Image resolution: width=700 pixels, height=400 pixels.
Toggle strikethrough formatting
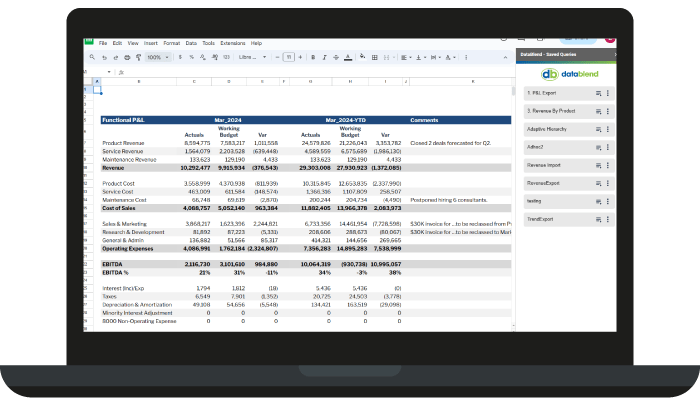tap(336, 57)
